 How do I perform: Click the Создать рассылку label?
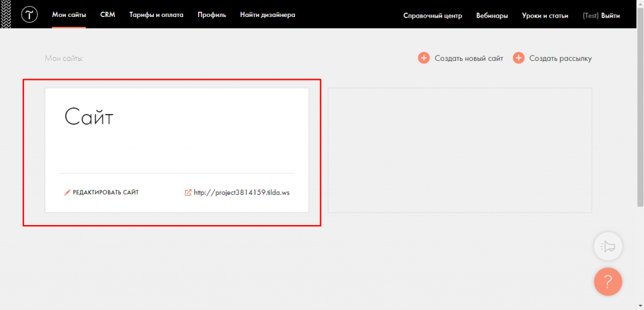560,58
